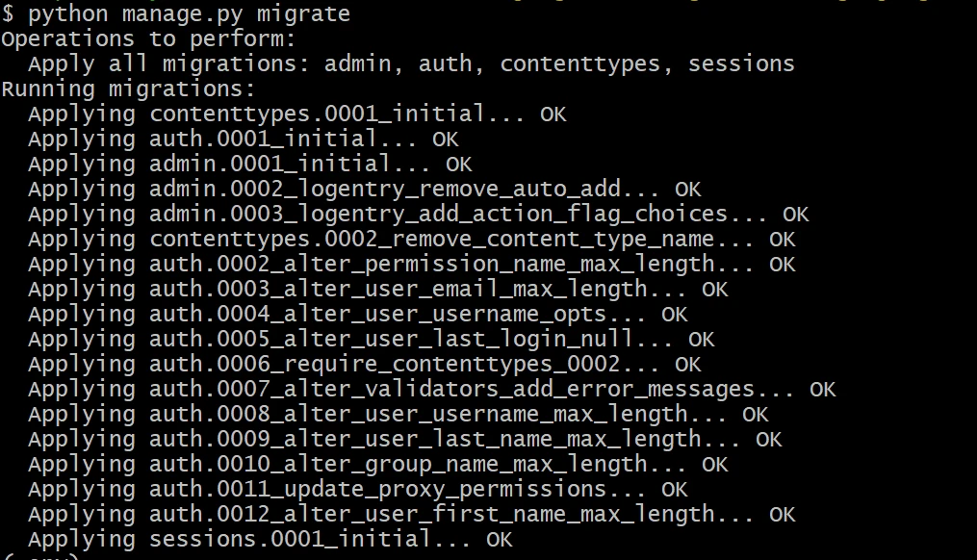Click the auth.0002_alter_permission_name_max_length line

point(411,265)
